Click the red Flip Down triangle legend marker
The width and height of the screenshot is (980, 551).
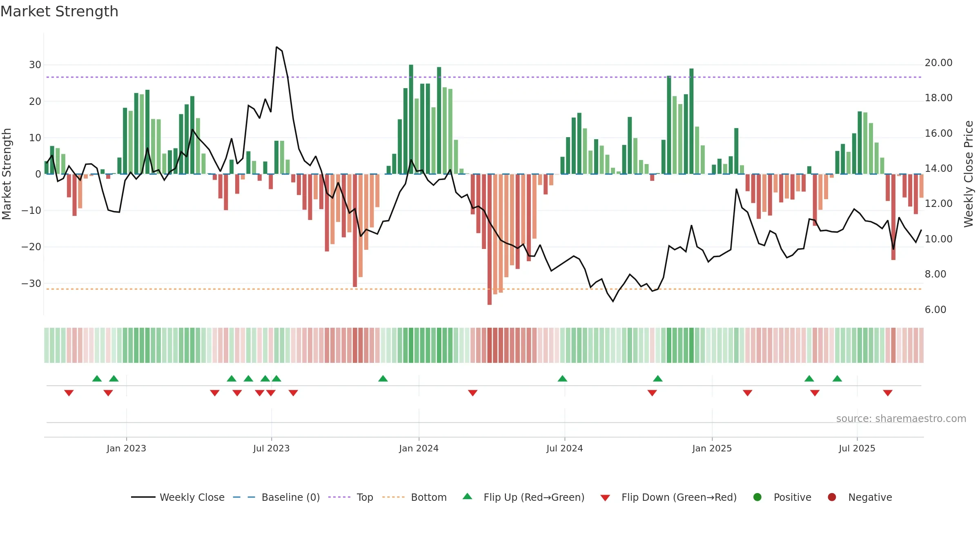coord(605,498)
